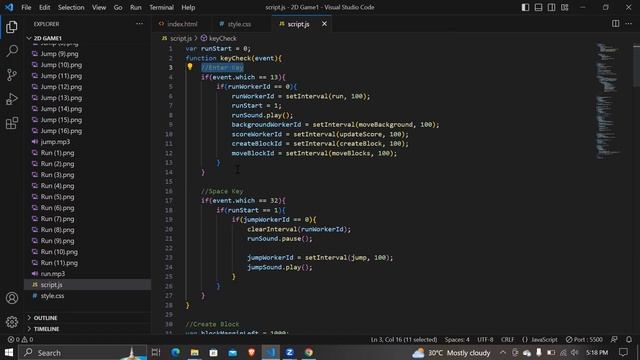Open the View menu

point(99,7)
